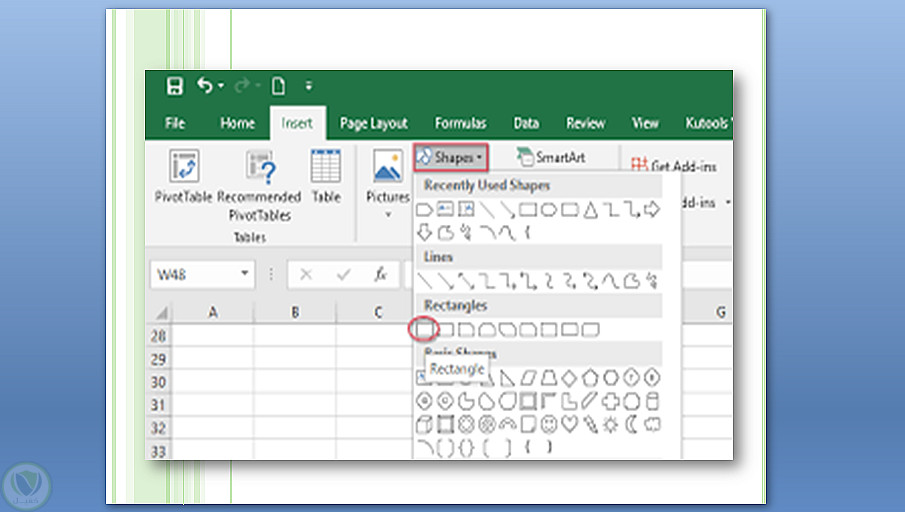Pick the Diamond basic shape

click(569, 378)
